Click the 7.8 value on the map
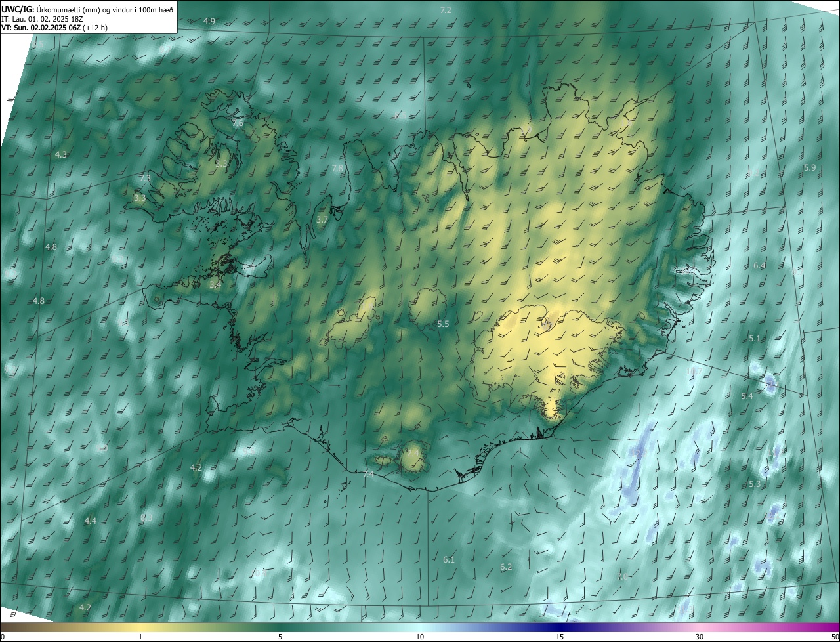The image size is (840, 642). (337, 169)
